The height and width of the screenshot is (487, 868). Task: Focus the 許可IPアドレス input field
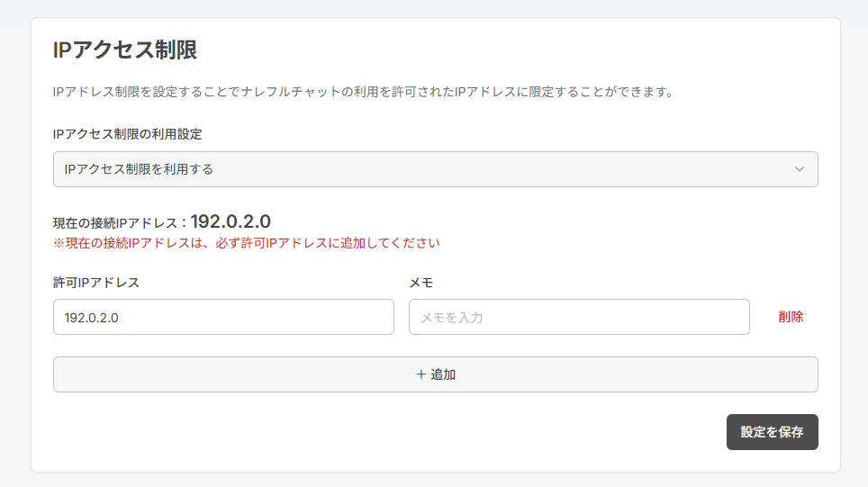coord(223,317)
